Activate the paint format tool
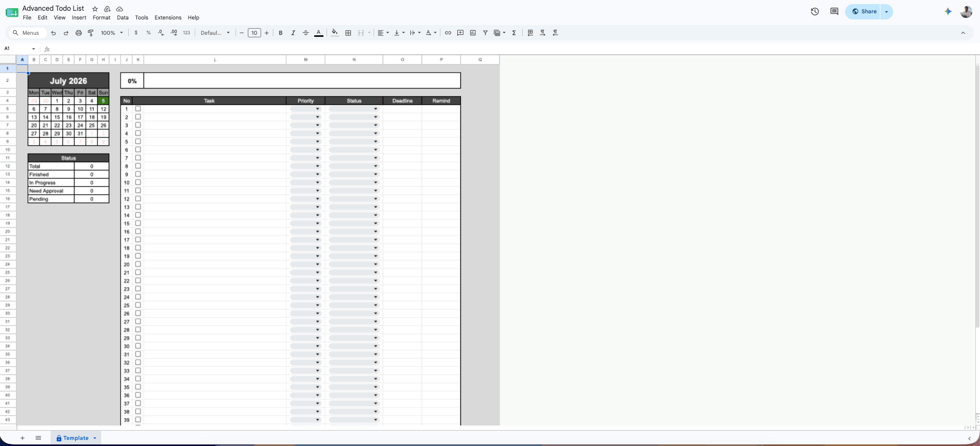 tap(91, 33)
